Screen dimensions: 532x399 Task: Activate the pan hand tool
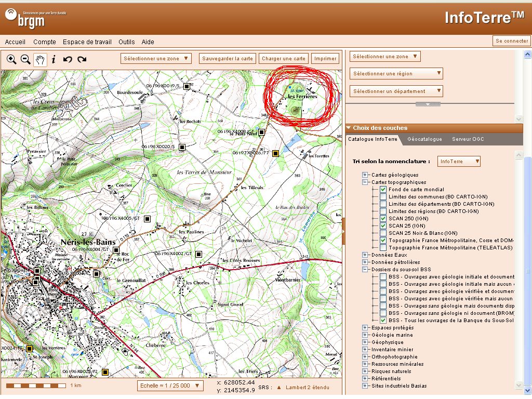tap(40, 59)
